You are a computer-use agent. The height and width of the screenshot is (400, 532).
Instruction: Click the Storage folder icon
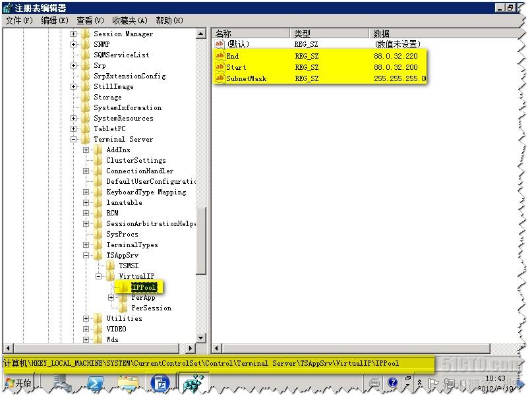[x=86, y=97]
